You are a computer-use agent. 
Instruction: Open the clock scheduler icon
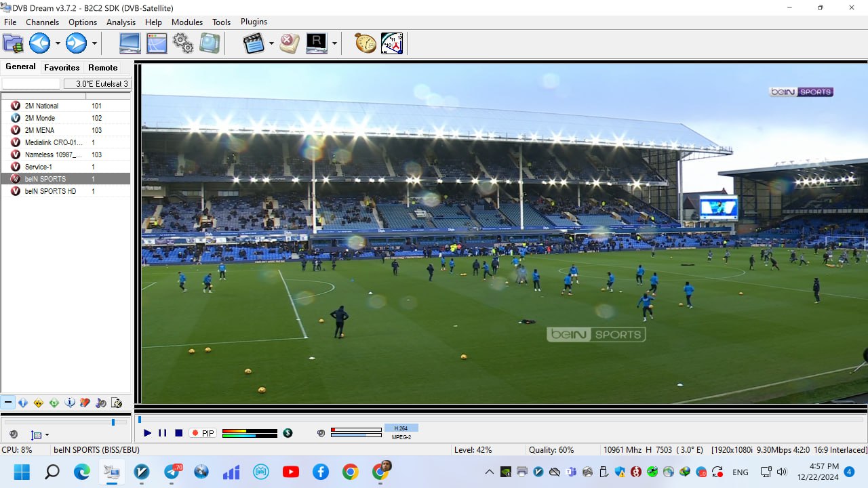(392, 43)
